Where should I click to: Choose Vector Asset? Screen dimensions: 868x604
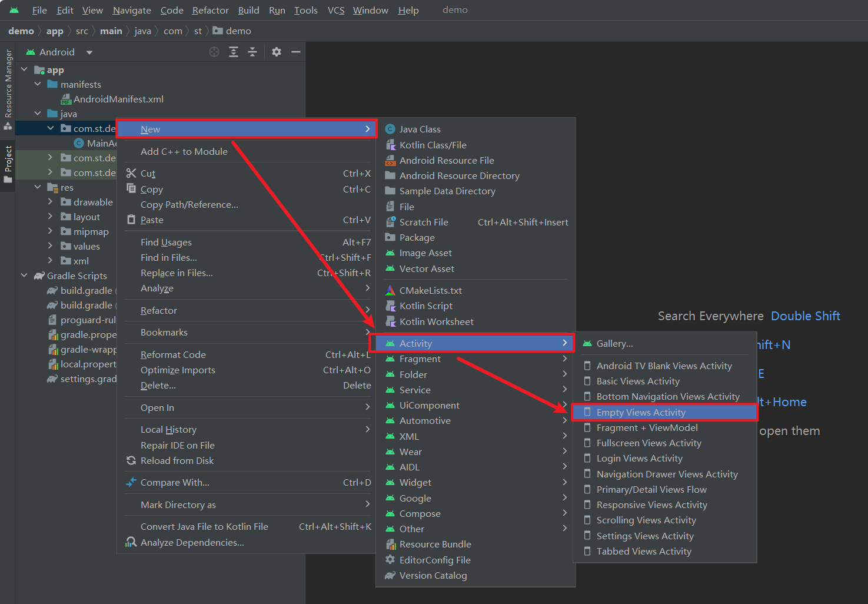475,268
